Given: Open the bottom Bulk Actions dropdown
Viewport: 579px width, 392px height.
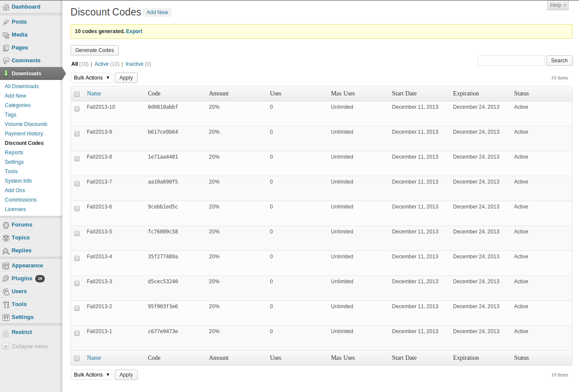Looking at the screenshot, I should click(x=91, y=375).
